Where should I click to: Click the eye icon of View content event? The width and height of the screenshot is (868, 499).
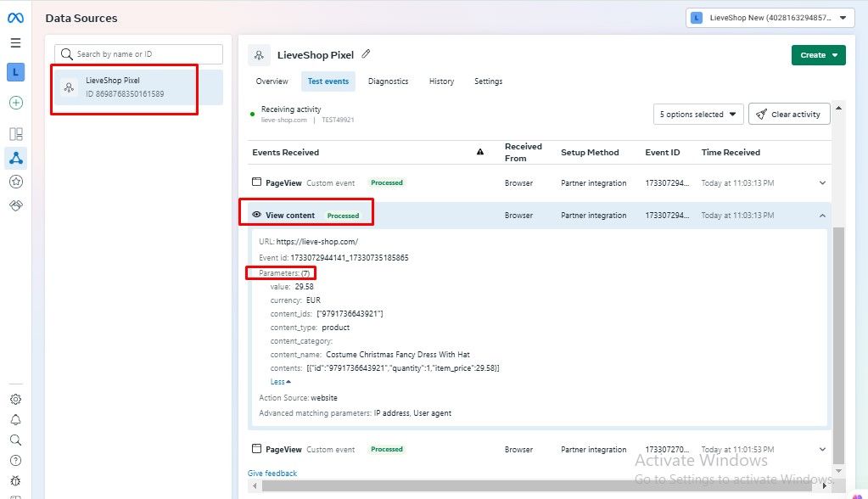pyautogui.click(x=256, y=215)
